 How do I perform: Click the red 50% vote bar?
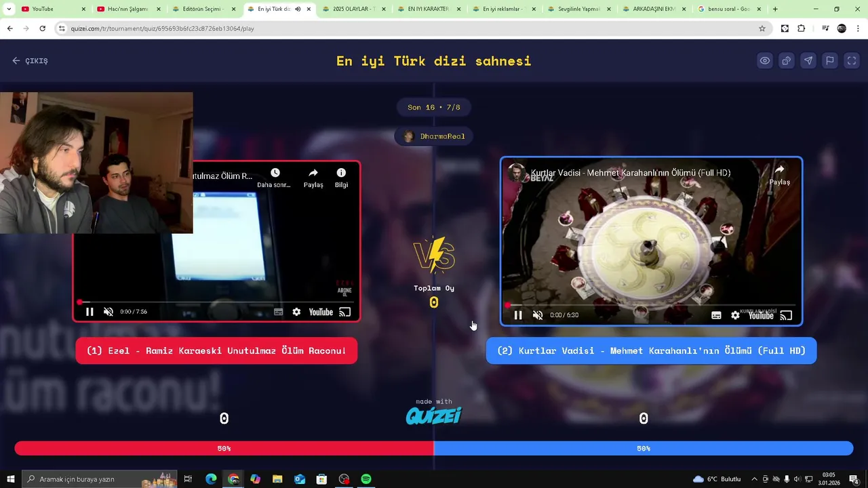click(x=224, y=448)
